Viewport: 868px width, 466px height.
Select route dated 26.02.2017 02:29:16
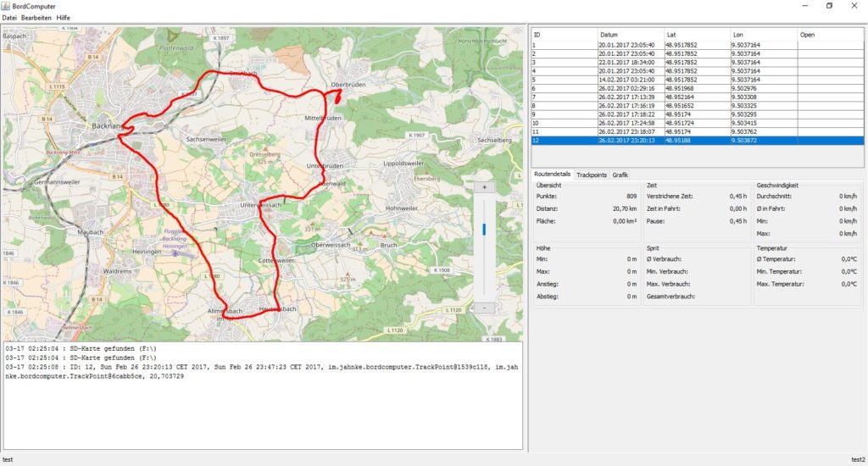[x=697, y=89]
